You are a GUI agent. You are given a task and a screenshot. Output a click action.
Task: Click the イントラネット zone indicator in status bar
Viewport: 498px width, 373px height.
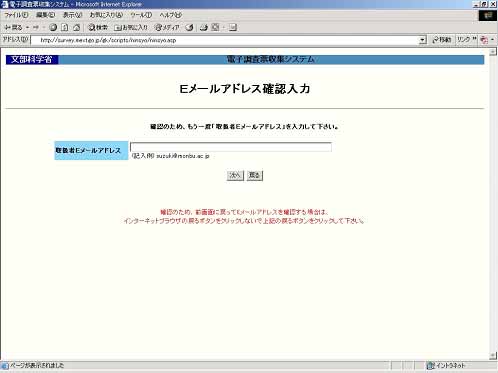pyautogui.click(x=446, y=366)
